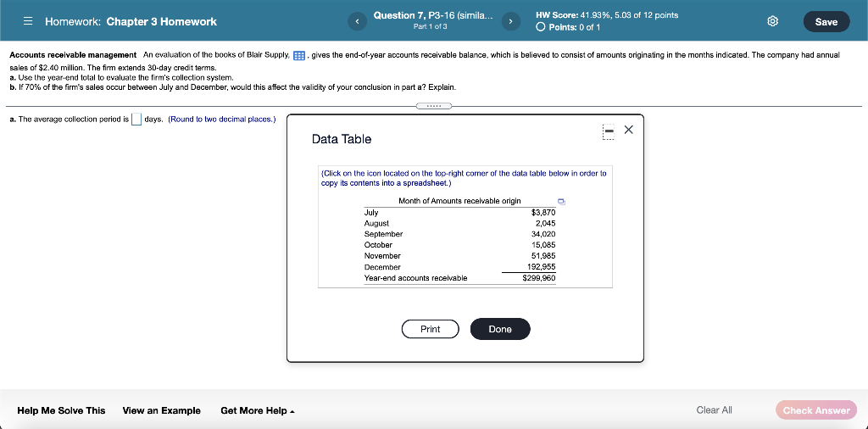Click the average collection period input box

(136, 120)
